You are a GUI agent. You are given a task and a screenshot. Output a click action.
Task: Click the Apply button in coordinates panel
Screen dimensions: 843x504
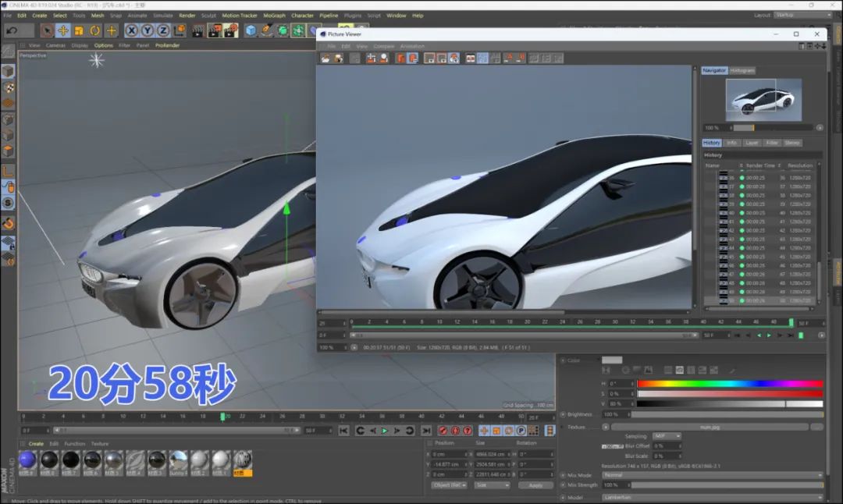tap(535, 485)
